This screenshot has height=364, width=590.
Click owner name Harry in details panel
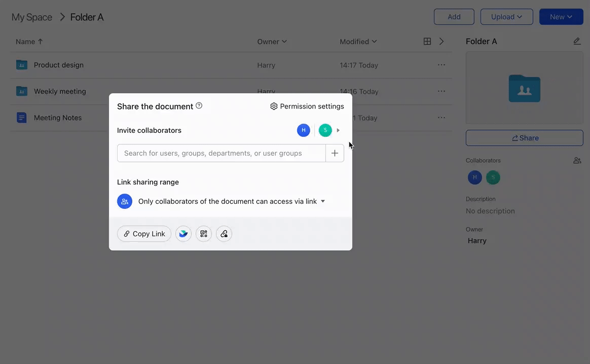(477, 241)
